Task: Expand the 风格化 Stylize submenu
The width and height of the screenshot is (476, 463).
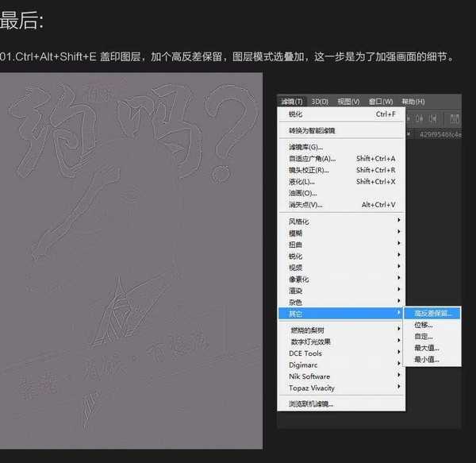Action: tap(299, 222)
